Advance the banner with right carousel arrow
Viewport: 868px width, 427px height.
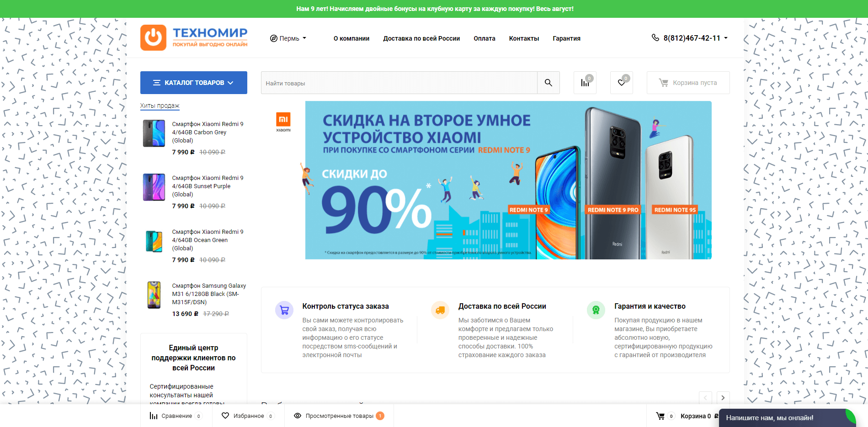click(x=723, y=398)
